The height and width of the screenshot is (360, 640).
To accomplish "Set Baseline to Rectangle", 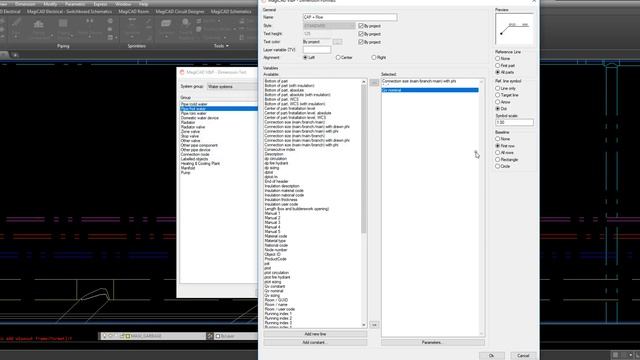I will tap(498, 160).
